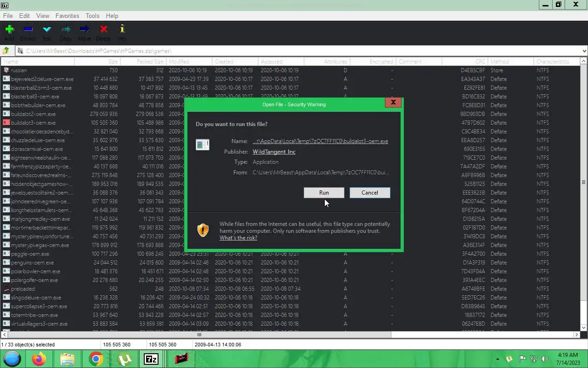
Task: Click the vertical scrollbar of file list
Action: coord(584,182)
